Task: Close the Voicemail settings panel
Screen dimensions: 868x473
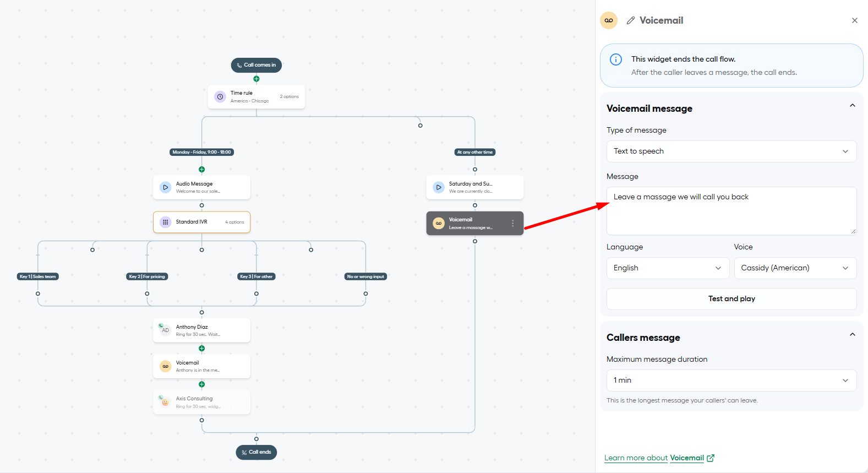Action: tap(855, 20)
